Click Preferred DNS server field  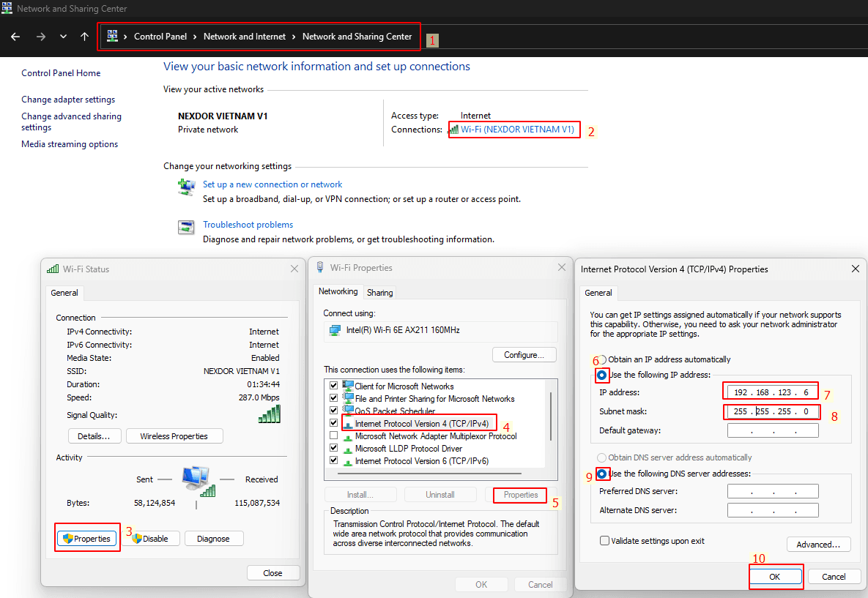point(773,491)
